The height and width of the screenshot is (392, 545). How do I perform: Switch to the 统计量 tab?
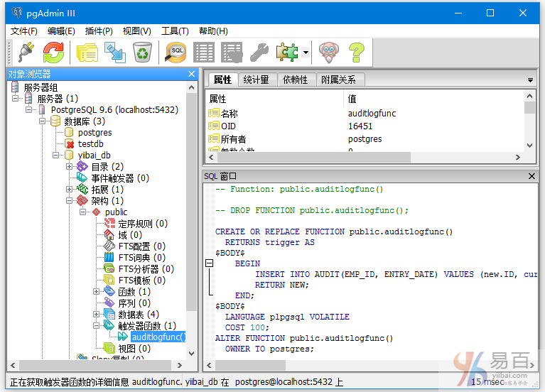[256, 80]
